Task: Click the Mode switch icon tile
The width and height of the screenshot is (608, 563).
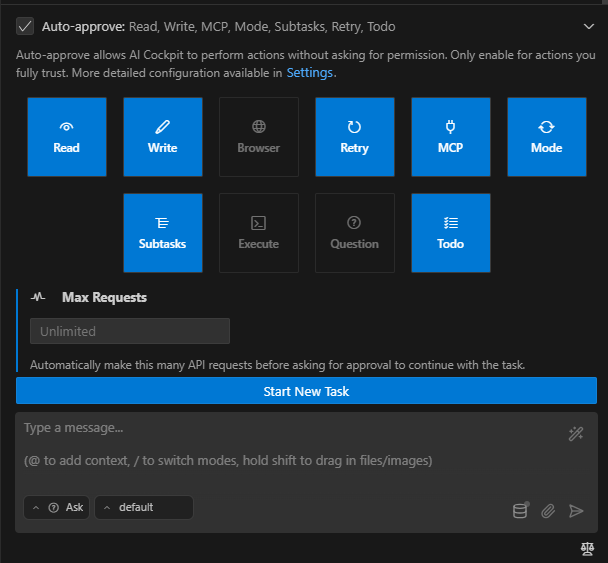Action: point(547,137)
